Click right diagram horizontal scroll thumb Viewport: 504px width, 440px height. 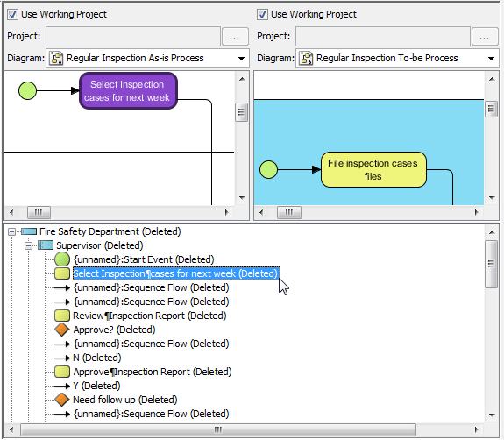(289, 212)
